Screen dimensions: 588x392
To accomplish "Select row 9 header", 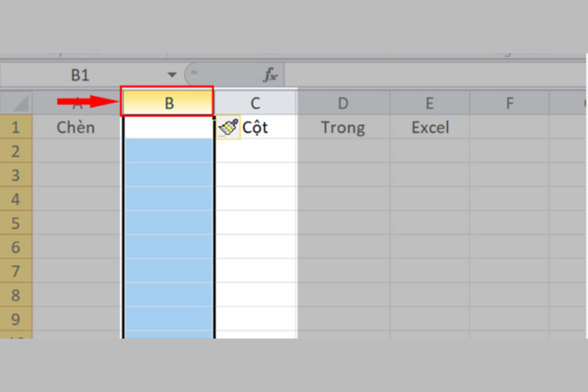I will pos(16,319).
